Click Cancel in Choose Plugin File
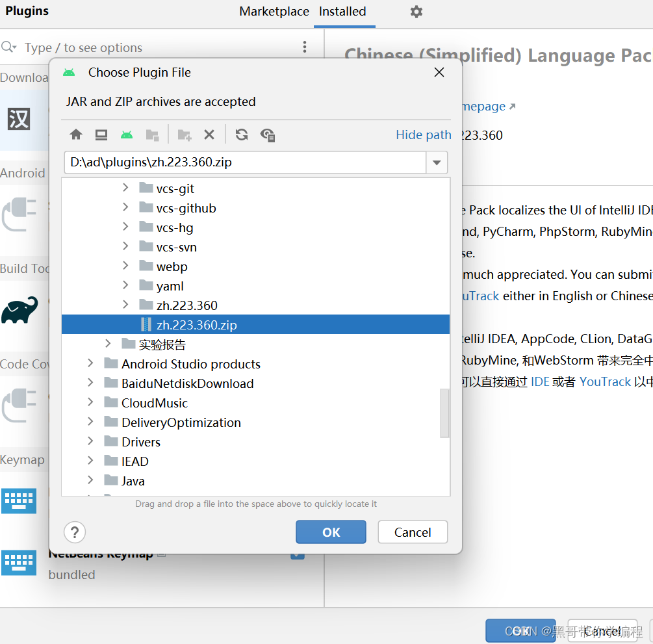This screenshot has height=644, width=653. coord(413,532)
